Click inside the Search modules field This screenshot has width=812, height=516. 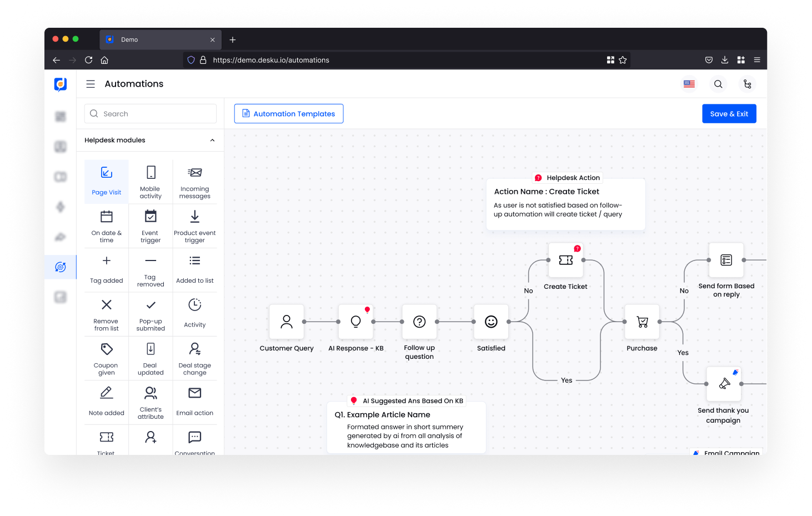150,113
